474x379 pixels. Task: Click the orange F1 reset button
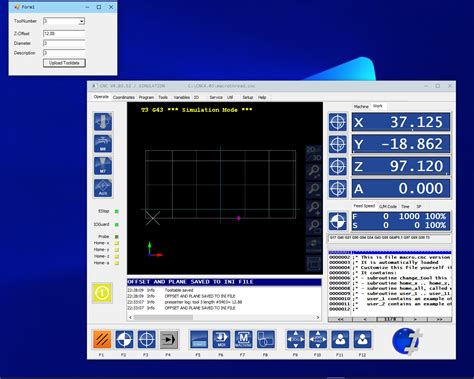(102, 339)
